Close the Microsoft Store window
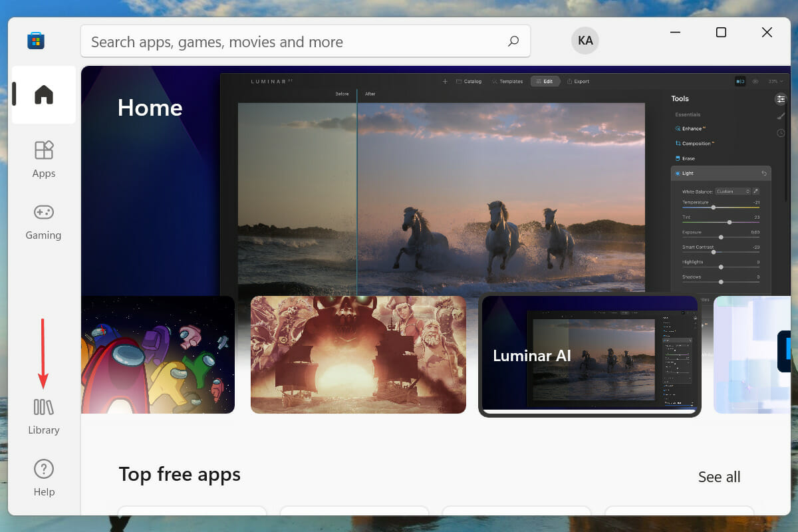Image resolution: width=798 pixels, height=532 pixels. point(767,33)
